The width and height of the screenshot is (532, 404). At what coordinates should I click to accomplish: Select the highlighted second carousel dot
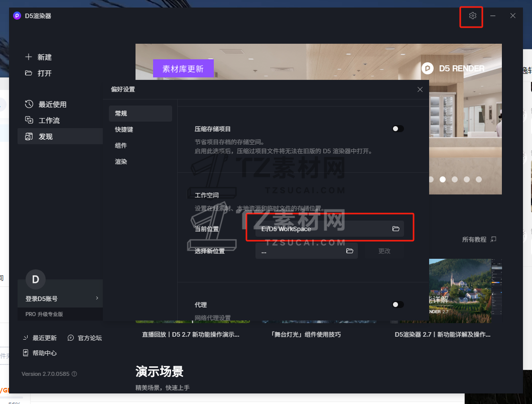[443, 179]
